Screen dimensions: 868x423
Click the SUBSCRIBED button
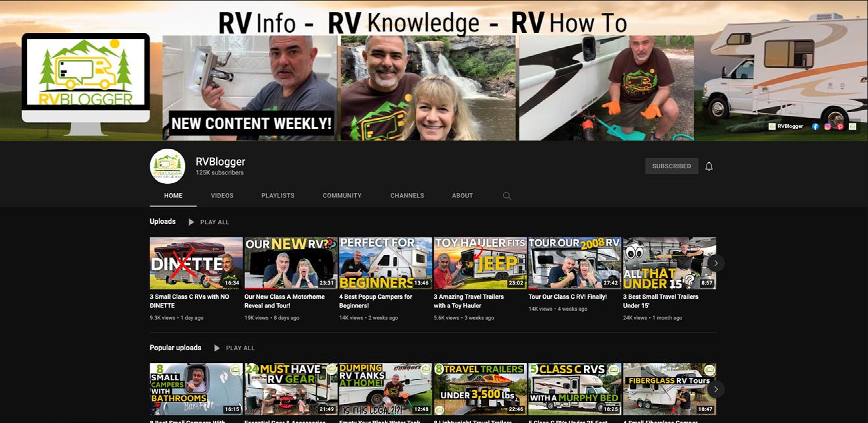point(672,166)
